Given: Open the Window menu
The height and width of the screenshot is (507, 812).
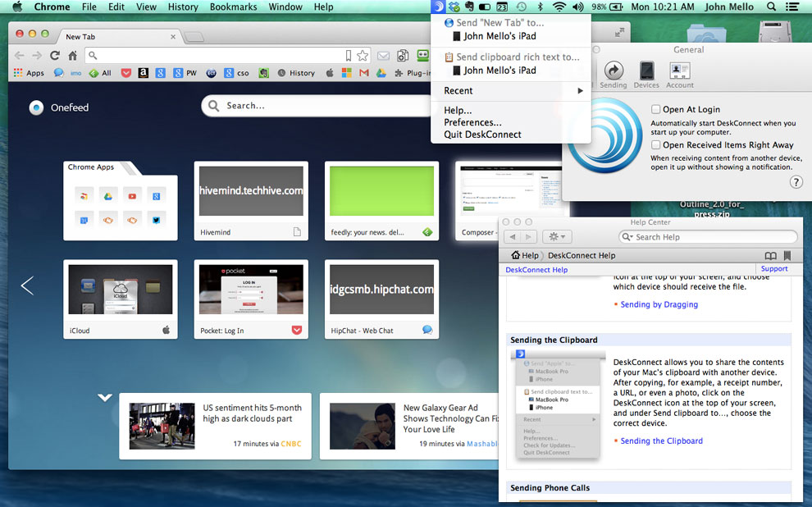Looking at the screenshot, I should click(x=285, y=7).
